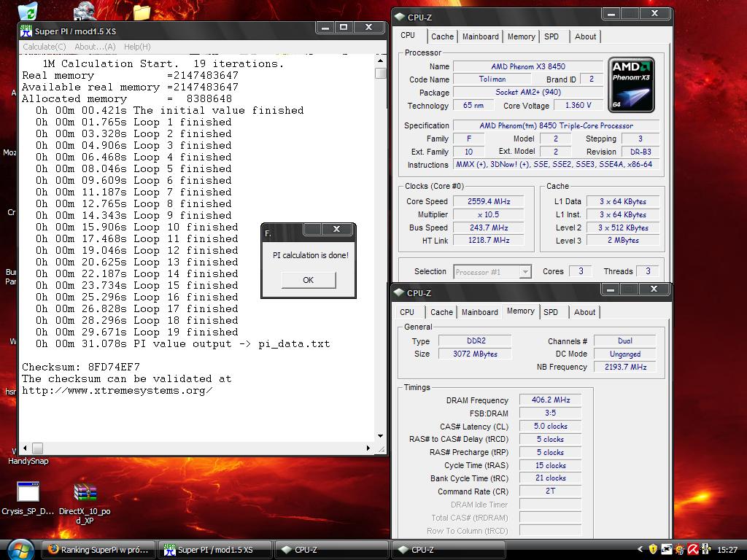Viewport: 747px width, 560px height.
Task: Switch to Super PI / mod1.5 XS taskbar button
Action: pyautogui.click(x=215, y=550)
